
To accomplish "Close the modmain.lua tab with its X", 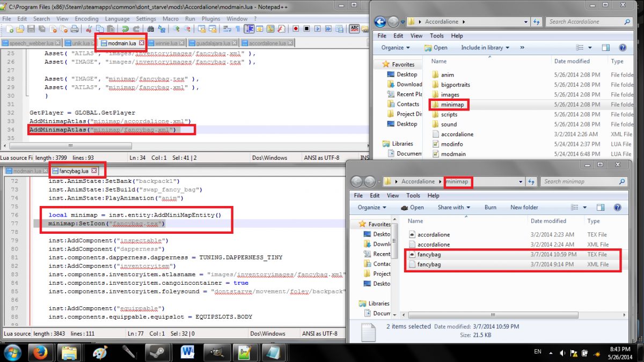I will 142,42.
